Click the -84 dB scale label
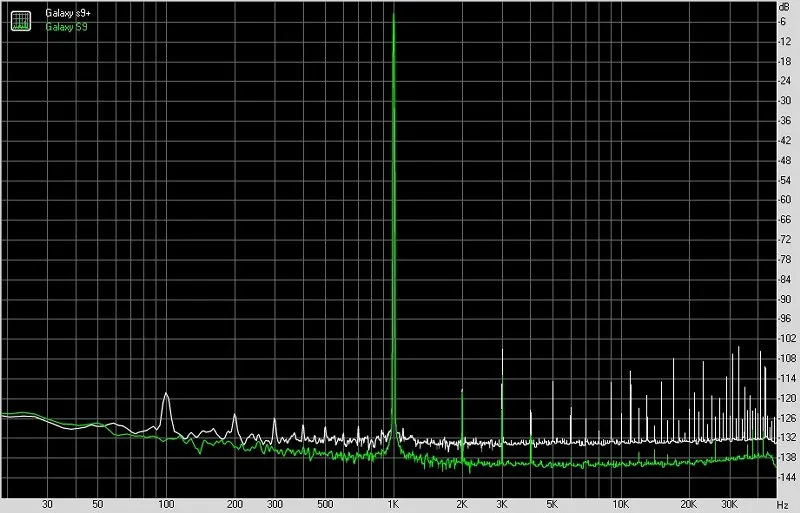 click(x=784, y=279)
